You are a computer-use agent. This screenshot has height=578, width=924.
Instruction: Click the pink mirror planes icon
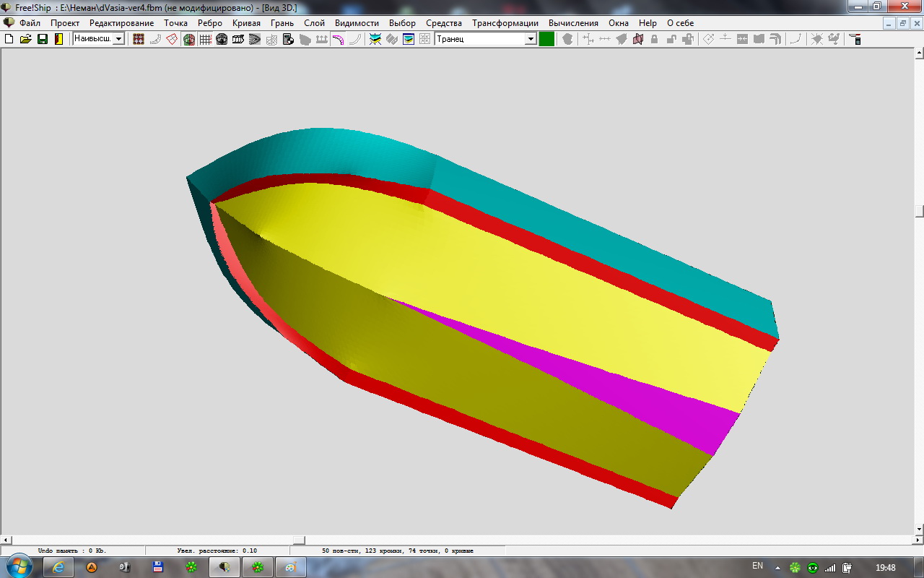click(637, 39)
